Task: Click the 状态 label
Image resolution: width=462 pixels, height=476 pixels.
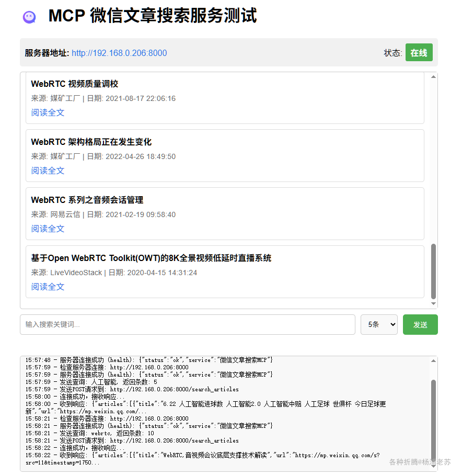Action: pos(393,53)
